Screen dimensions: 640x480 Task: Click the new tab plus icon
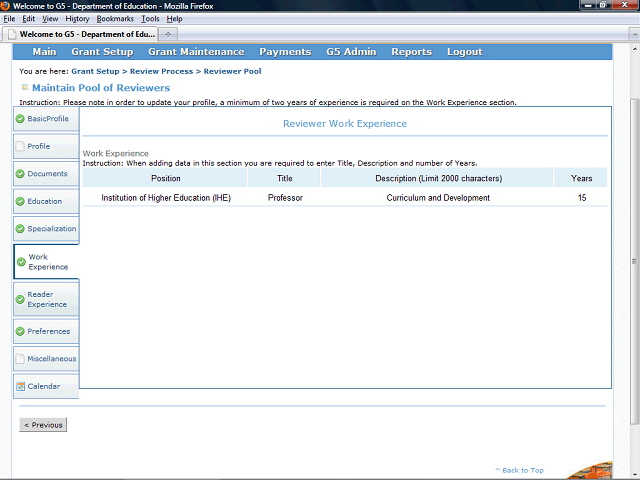[169, 33]
